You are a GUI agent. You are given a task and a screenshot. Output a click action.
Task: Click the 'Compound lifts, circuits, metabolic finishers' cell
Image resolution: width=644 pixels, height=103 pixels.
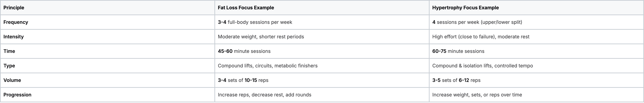coord(268,66)
